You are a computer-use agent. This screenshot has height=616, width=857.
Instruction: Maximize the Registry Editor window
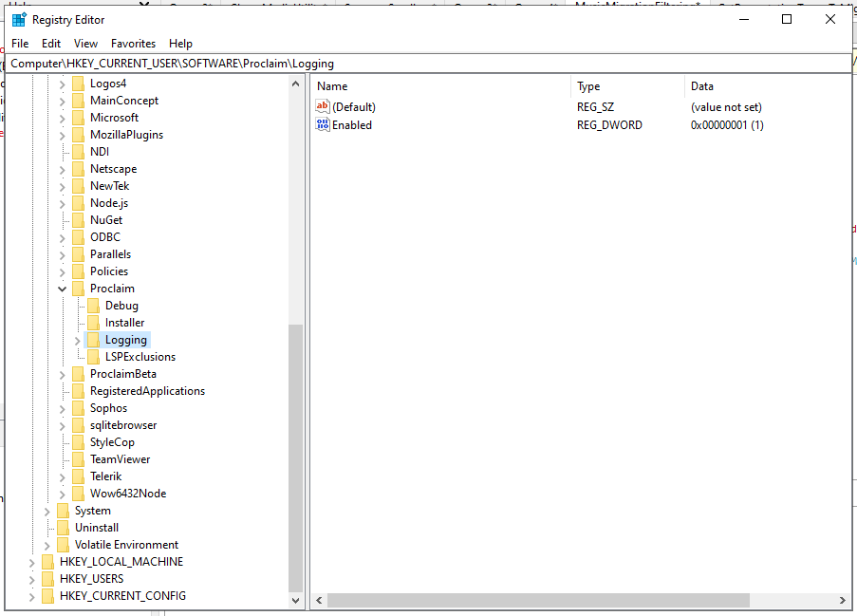[787, 19]
